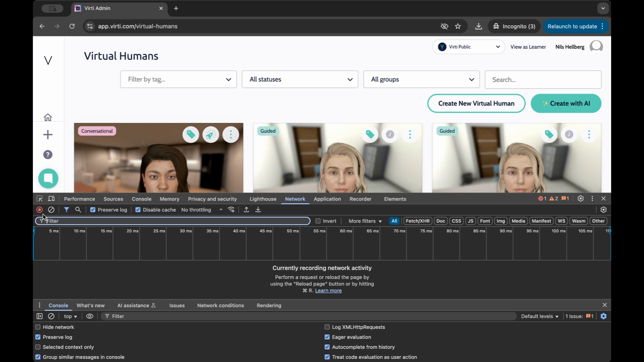Click the home icon in left sidebar

tap(48, 117)
